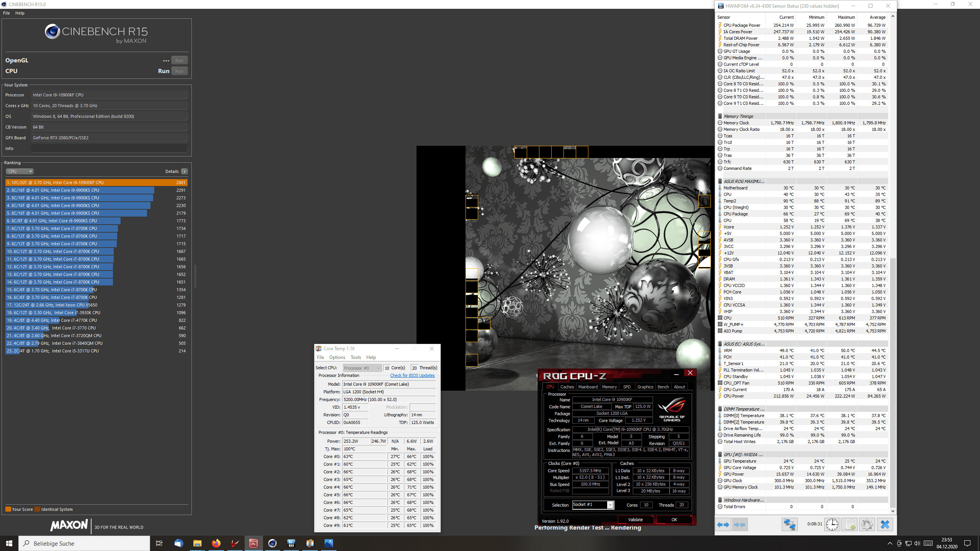Click the taskbar clock showing 23:53

[947, 543]
